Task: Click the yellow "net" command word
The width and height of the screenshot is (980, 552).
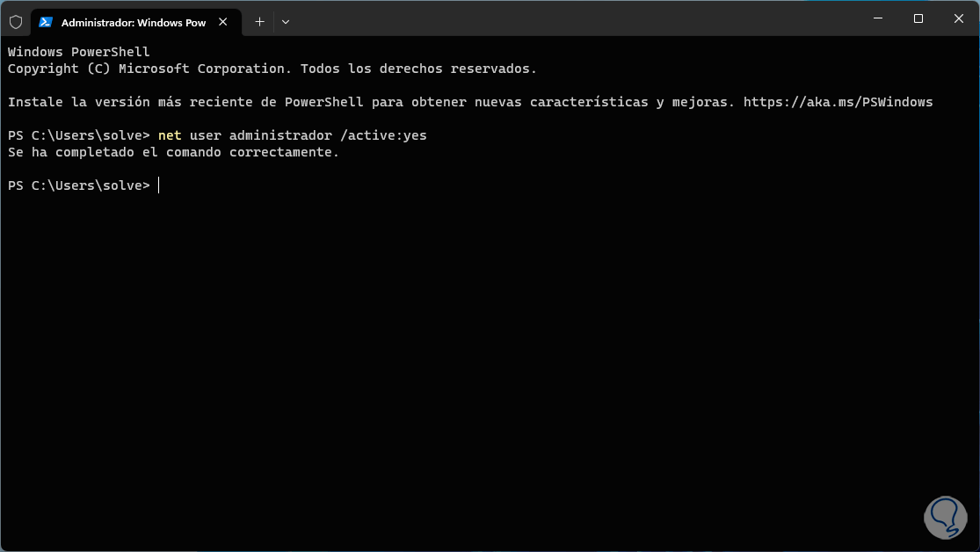Action: (170, 135)
